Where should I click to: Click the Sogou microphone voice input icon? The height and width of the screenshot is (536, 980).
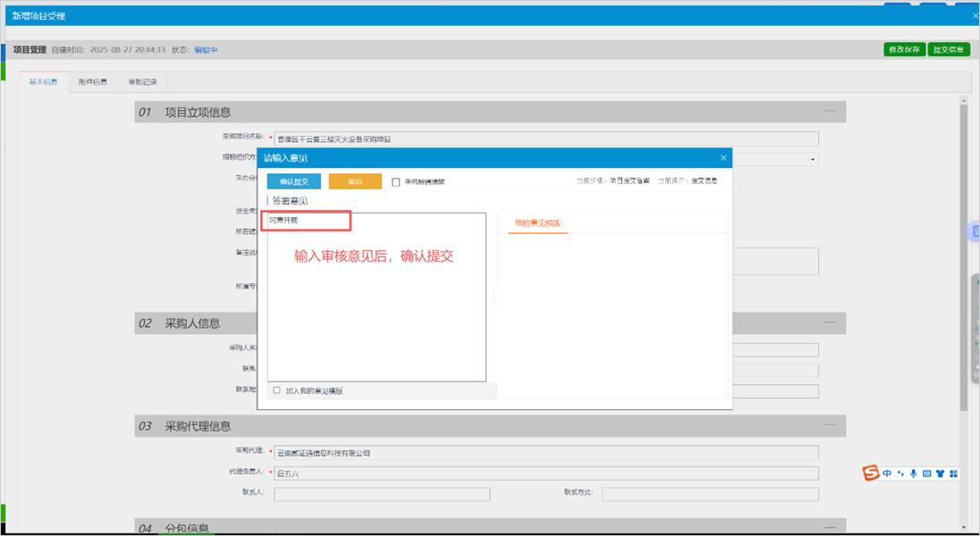tap(913, 473)
